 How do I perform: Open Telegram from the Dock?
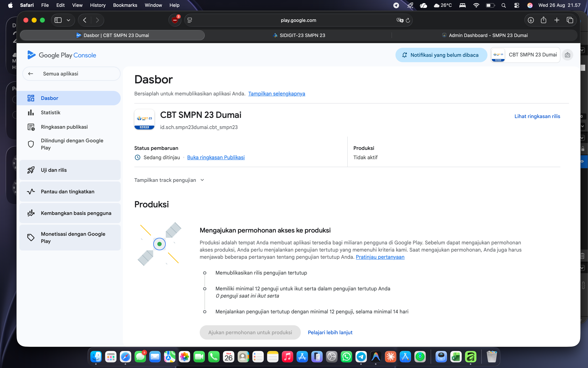click(361, 357)
